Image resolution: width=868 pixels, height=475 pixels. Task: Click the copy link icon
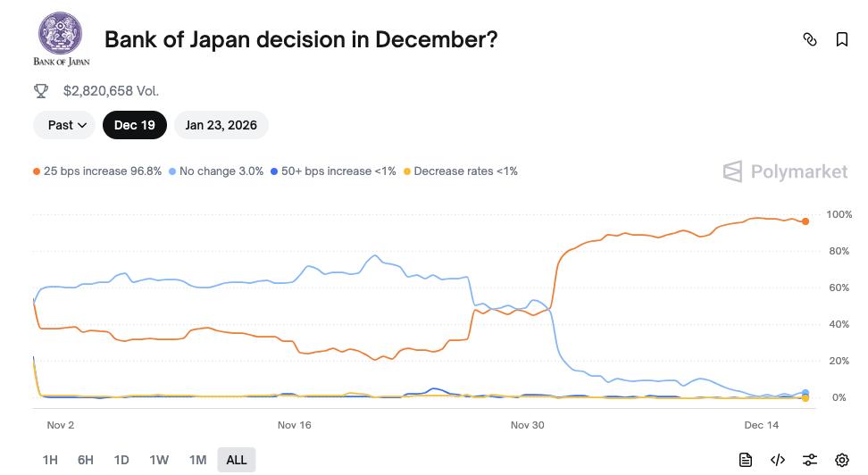click(x=810, y=39)
